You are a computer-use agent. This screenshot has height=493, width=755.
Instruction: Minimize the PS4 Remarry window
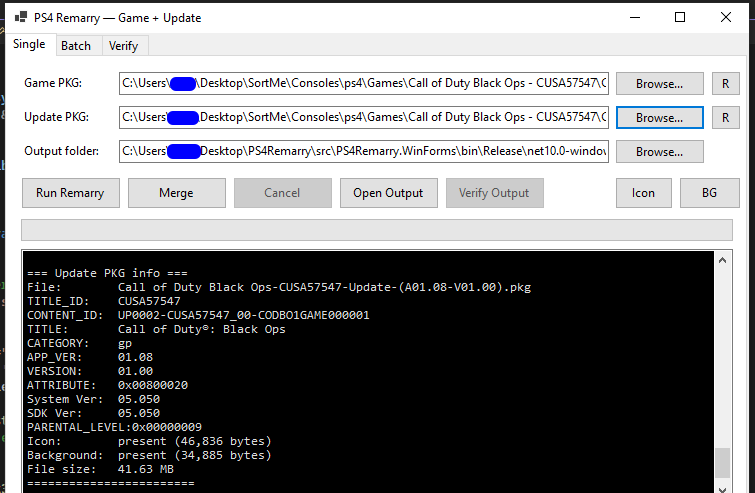click(635, 18)
